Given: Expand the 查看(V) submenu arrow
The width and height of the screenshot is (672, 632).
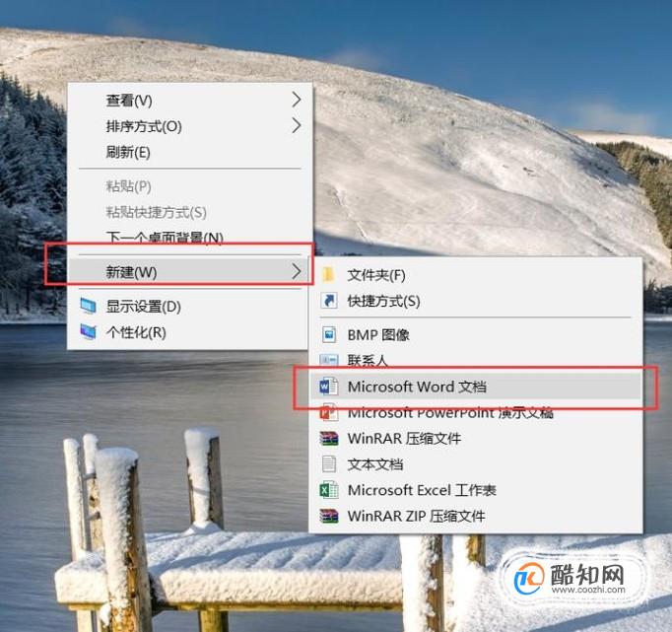Looking at the screenshot, I should coord(297,100).
